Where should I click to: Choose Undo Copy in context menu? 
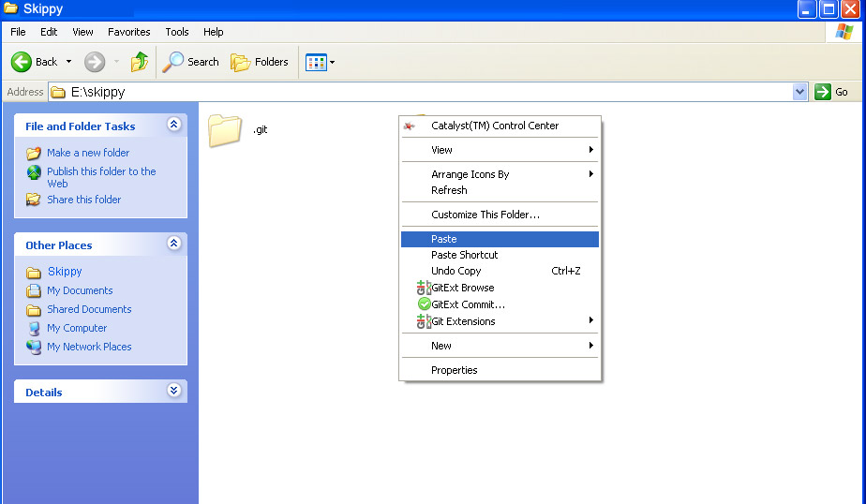point(500,271)
